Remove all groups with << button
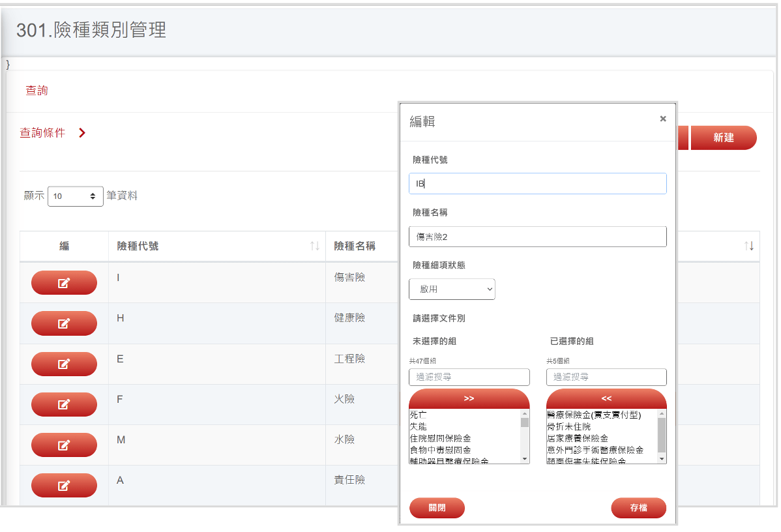This screenshot has width=781, height=532. 606,398
